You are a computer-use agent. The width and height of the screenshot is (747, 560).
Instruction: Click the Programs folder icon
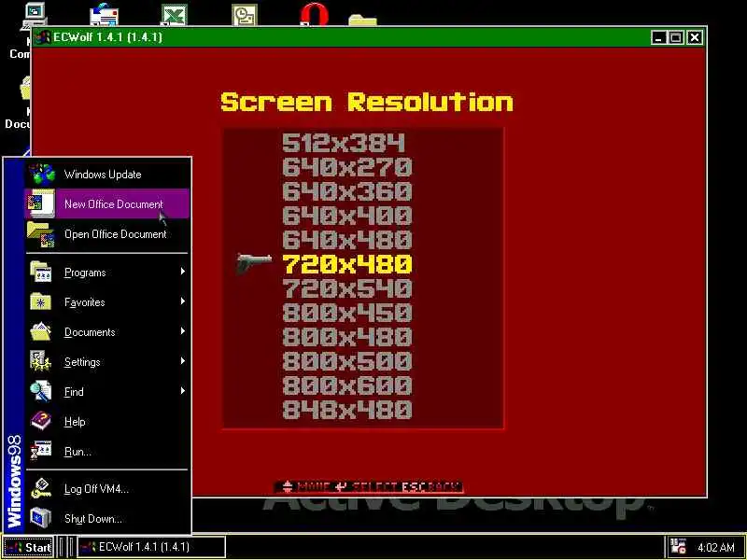pos(41,272)
